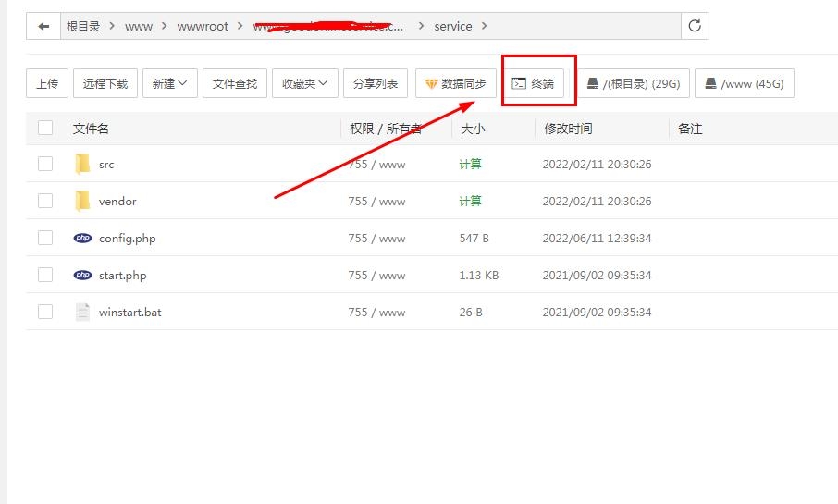This screenshot has height=504, width=838.
Task: Click the 数据同步 data sync button
Action: [455, 83]
